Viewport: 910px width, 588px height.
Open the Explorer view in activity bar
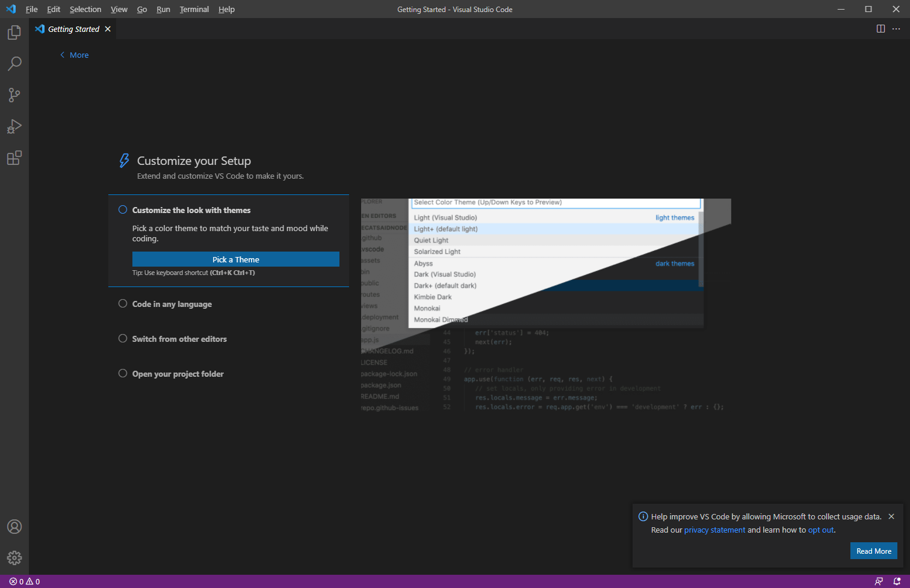tap(14, 32)
